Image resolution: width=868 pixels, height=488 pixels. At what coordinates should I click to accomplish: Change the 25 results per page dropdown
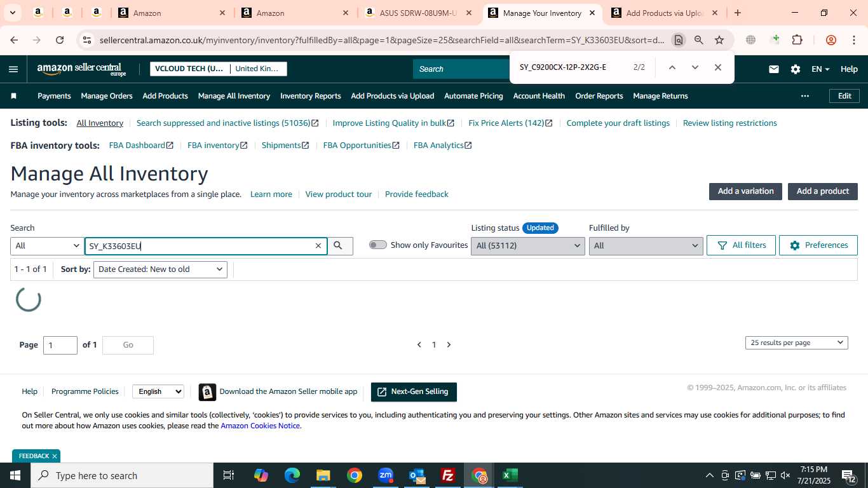point(797,342)
